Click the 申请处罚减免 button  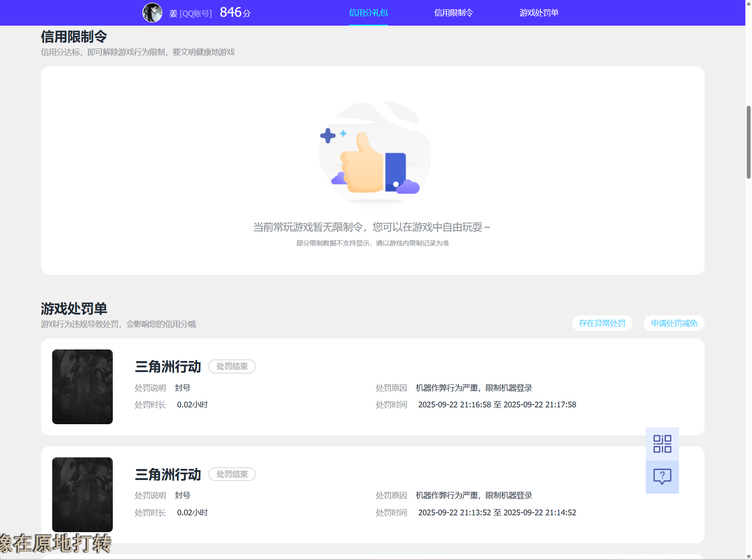click(x=674, y=323)
